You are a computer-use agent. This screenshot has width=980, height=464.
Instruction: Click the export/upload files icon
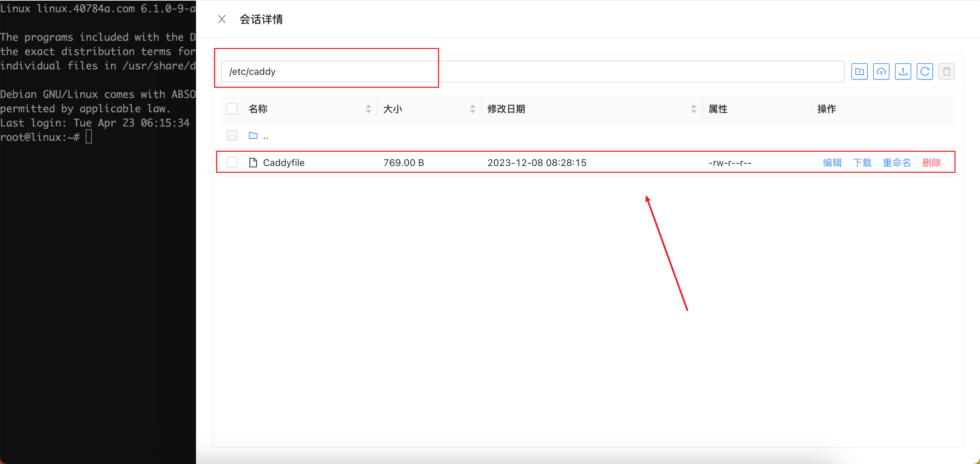tap(903, 71)
